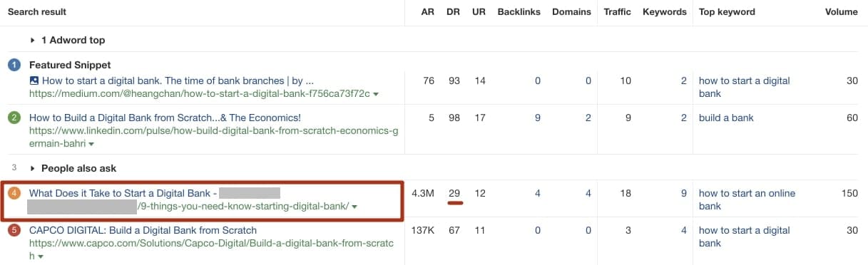Click the blue position 1 badge
This screenshot has width=868, height=265.
tap(14, 65)
